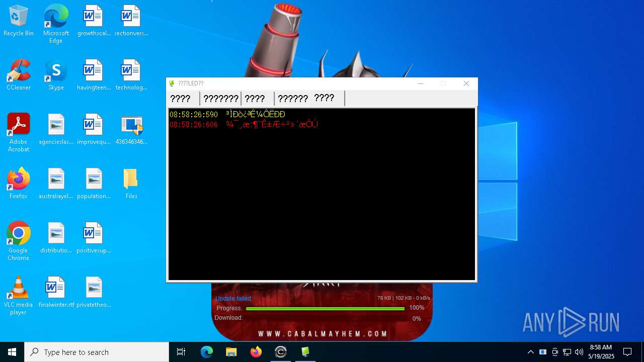Close the ????LED?? window

[466, 83]
